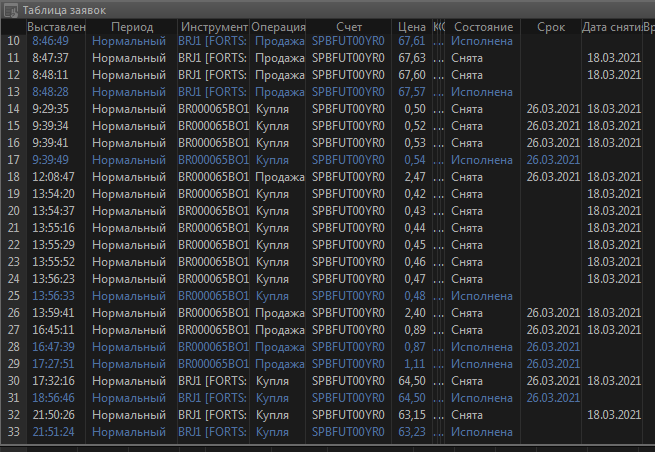Click price 67,60 in row 12
This screenshot has width=655, height=452.
pyautogui.click(x=412, y=75)
